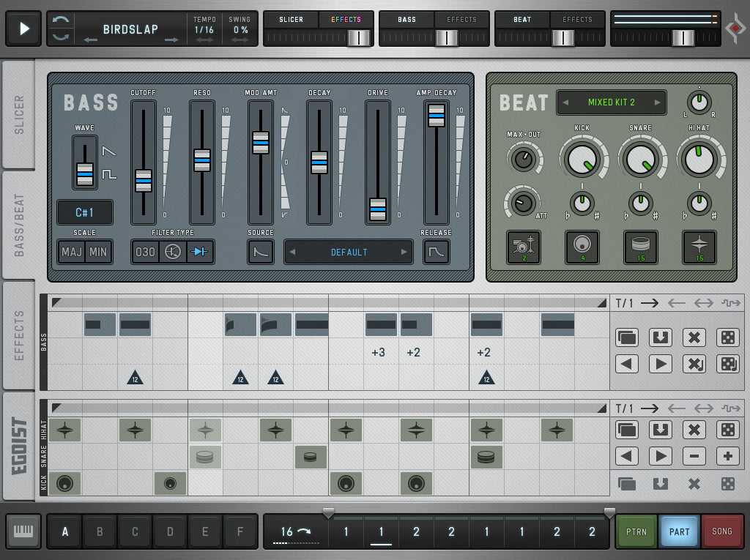Go to next kit after Mixed Kit 2

(657, 102)
